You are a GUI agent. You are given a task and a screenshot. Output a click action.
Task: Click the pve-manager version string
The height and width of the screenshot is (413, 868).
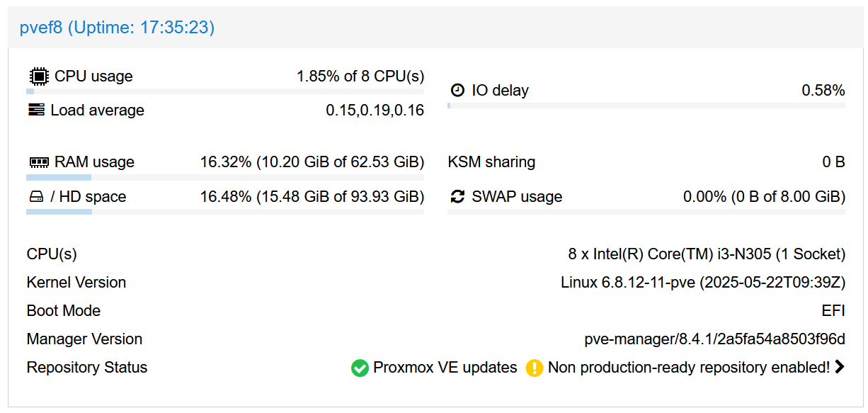[x=714, y=339]
